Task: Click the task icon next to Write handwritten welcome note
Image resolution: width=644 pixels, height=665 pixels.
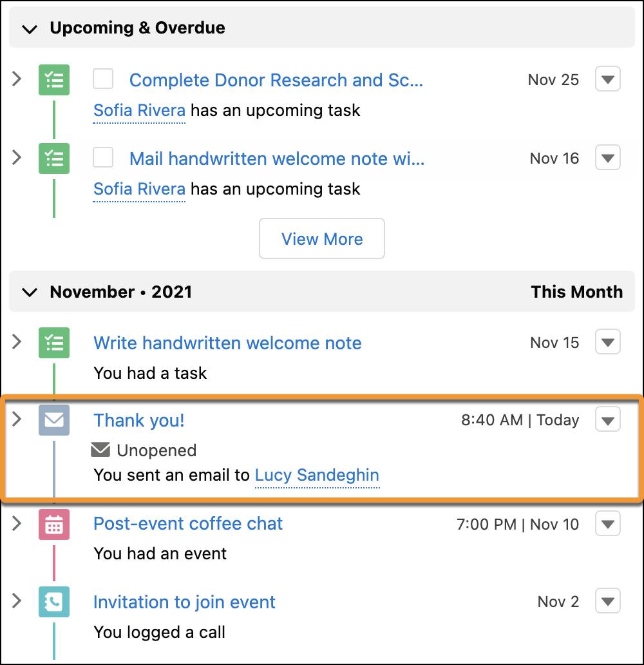Action: click(x=53, y=343)
